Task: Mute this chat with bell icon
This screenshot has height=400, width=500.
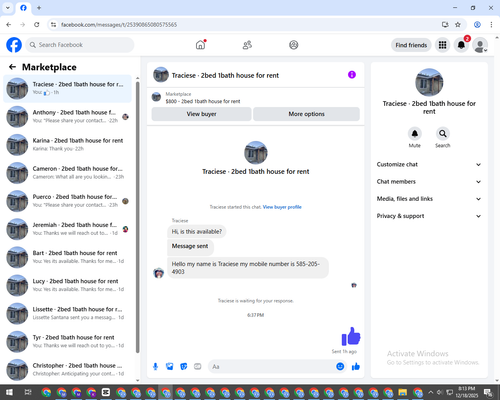Action: [x=415, y=134]
